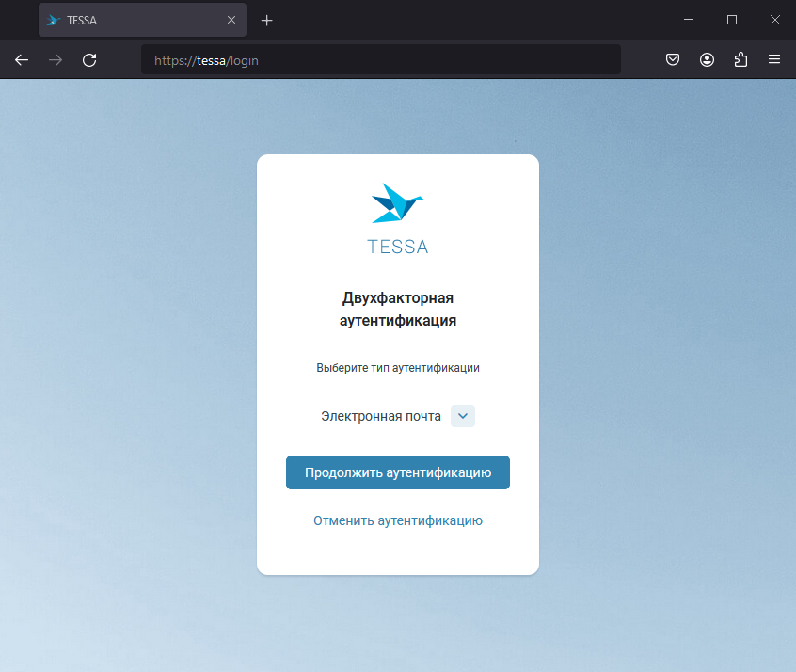The width and height of the screenshot is (796, 672).
Task: Select the TESSA tab
Action: [x=132, y=20]
